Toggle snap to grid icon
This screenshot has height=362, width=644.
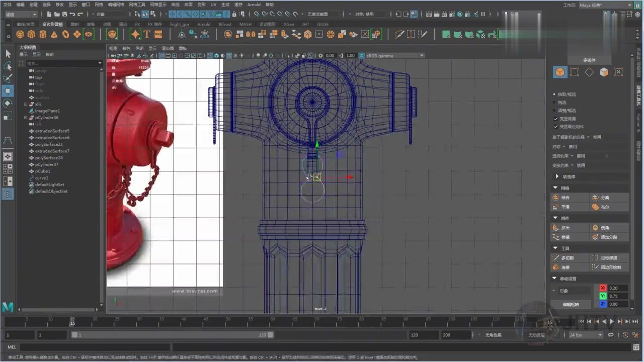(257, 14)
